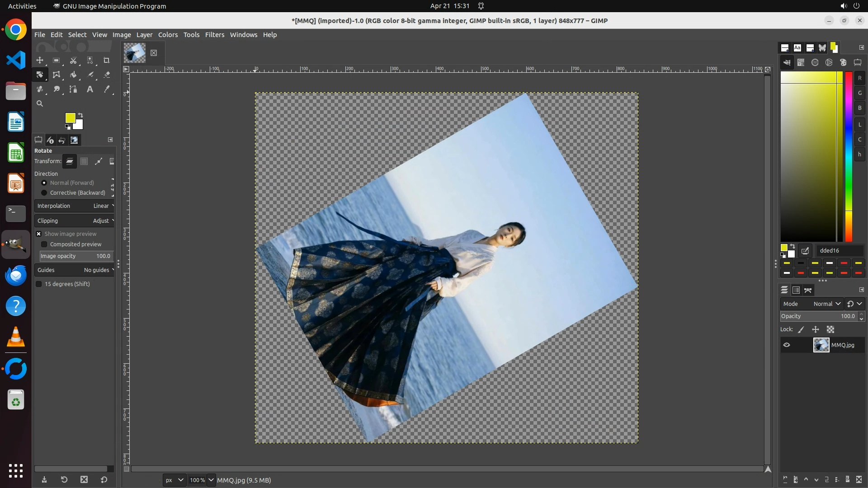The height and width of the screenshot is (488, 868).
Task: Select the Eraser tool
Action: (107, 75)
